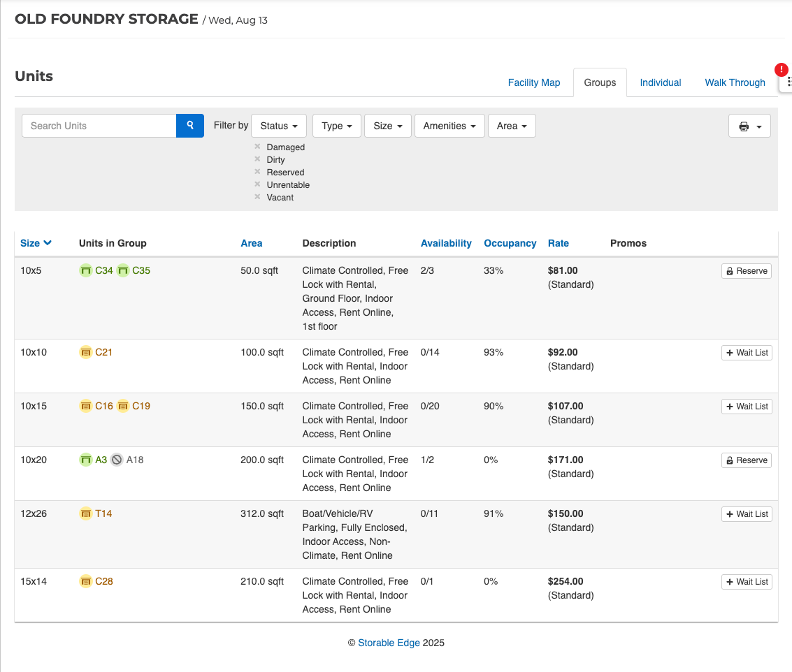Screen dimensions: 792x672
Task: Remove the Dirty status filter
Action: click(x=257, y=159)
